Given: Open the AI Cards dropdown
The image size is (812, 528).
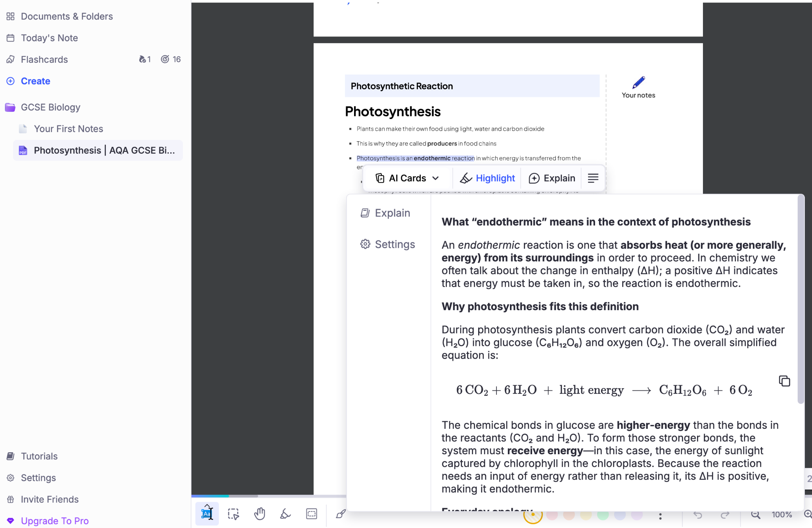Looking at the screenshot, I should pos(408,179).
